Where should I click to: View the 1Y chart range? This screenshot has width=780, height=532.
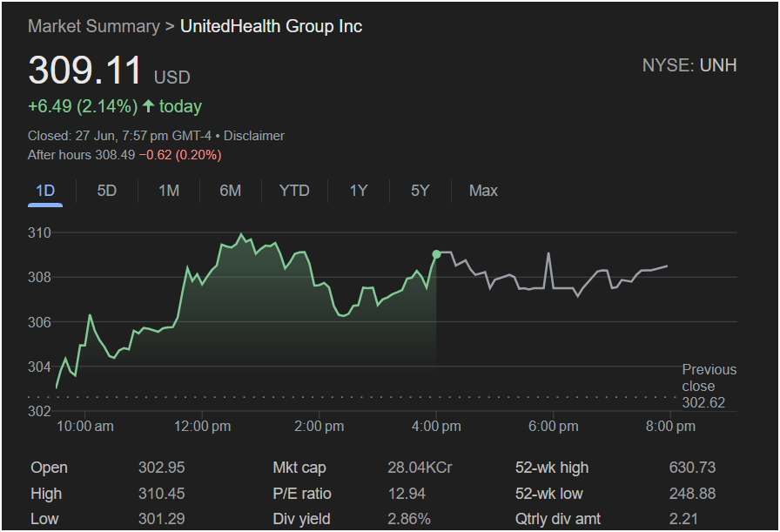click(x=358, y=191)
